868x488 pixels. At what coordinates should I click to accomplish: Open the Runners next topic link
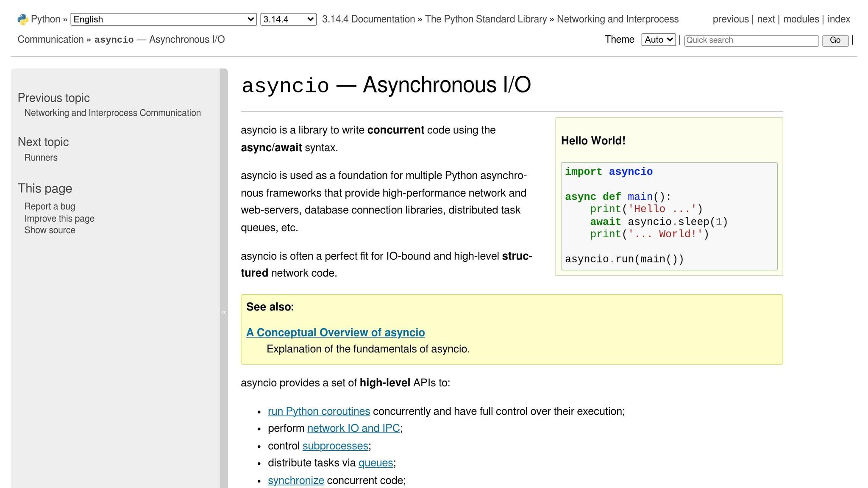[41, 158]
